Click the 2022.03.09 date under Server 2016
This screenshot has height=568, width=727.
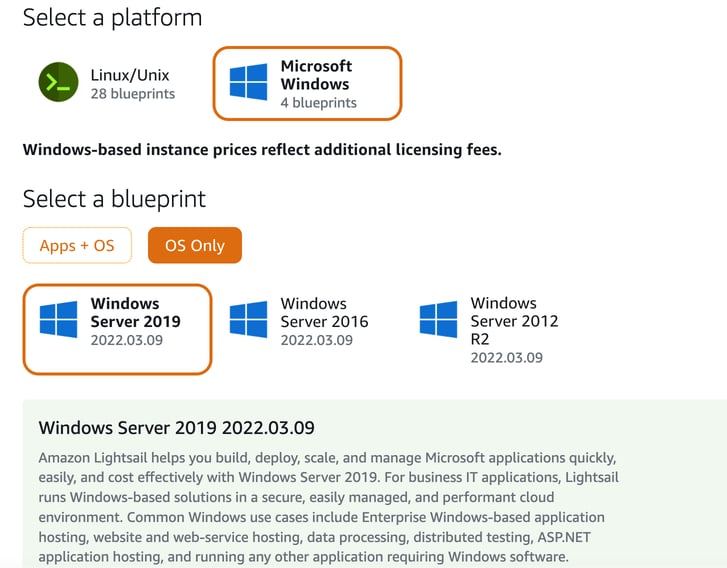tap(316, 340)
